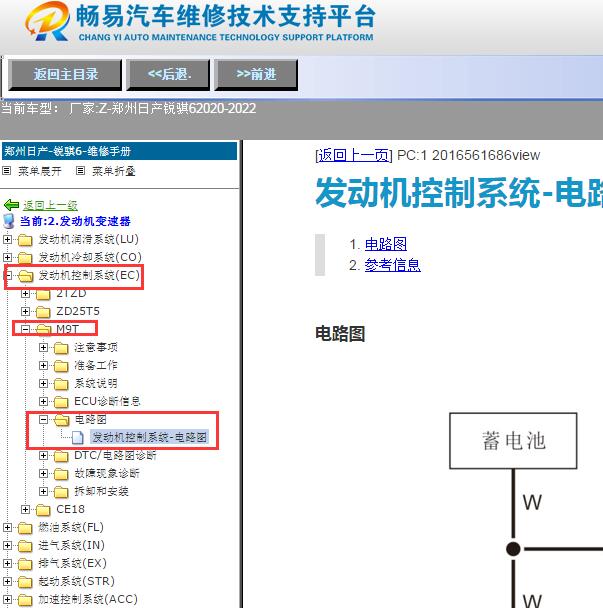Click the CE18 folder icon
Image resolution: width=603 pixels, height=608 pixels.
(43, 510)
